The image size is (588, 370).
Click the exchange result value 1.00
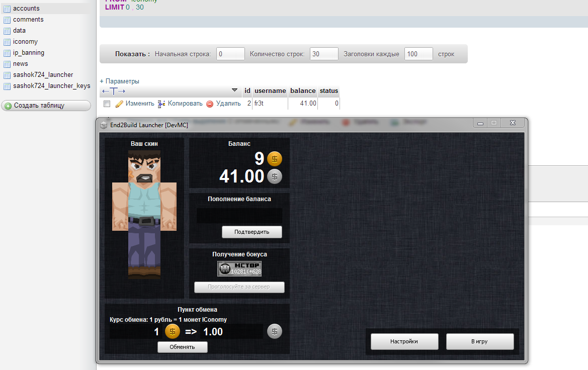click(x=213, y=332)
